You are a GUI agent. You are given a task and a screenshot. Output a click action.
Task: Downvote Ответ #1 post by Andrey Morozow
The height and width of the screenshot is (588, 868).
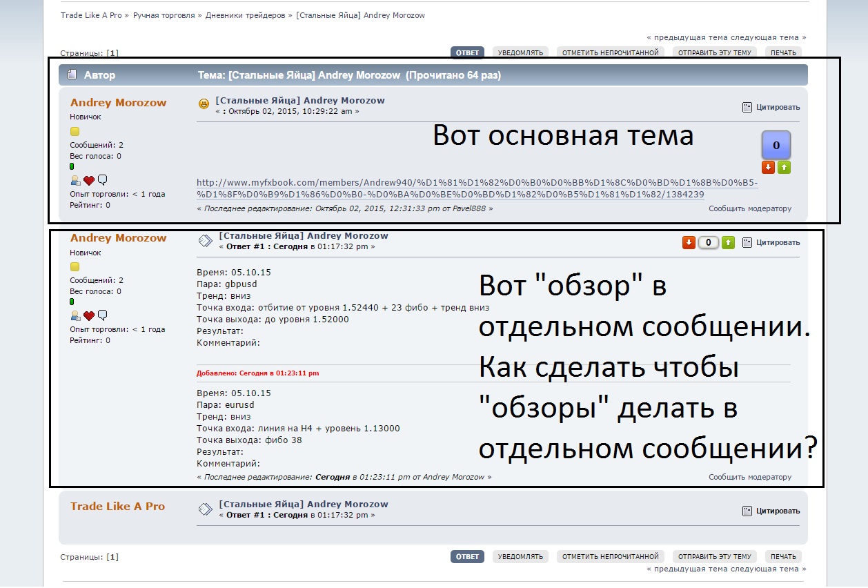pos(689,242)
